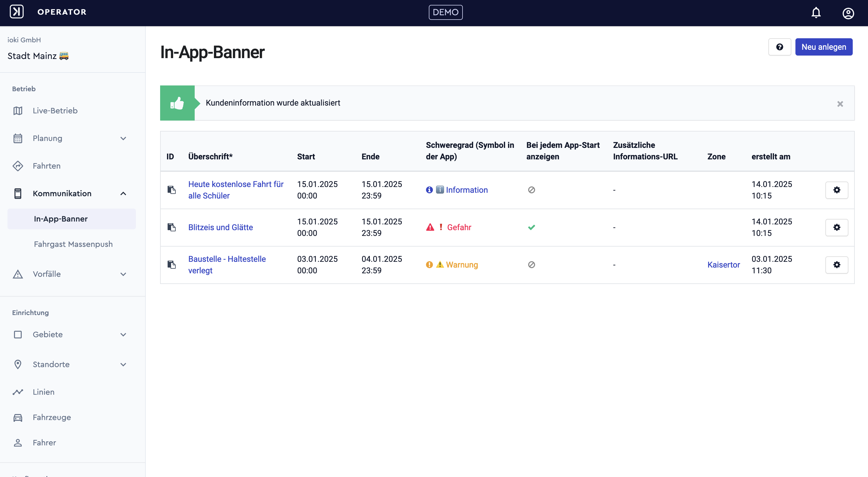Screen dimensions: 868x477
Task: Click the Fahrzeuge car icon
Action: (18, 417)
